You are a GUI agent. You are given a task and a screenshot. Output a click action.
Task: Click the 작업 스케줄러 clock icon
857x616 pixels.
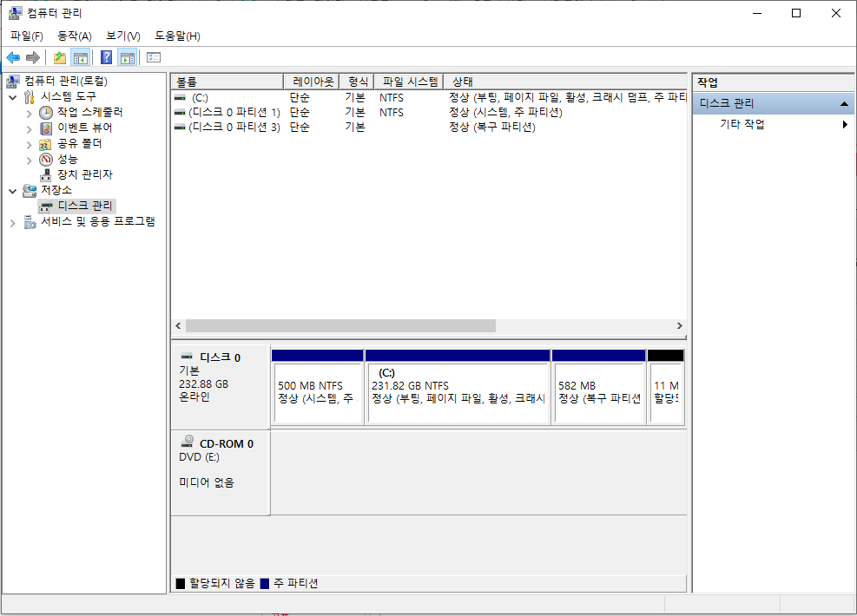tap(46, 113)
